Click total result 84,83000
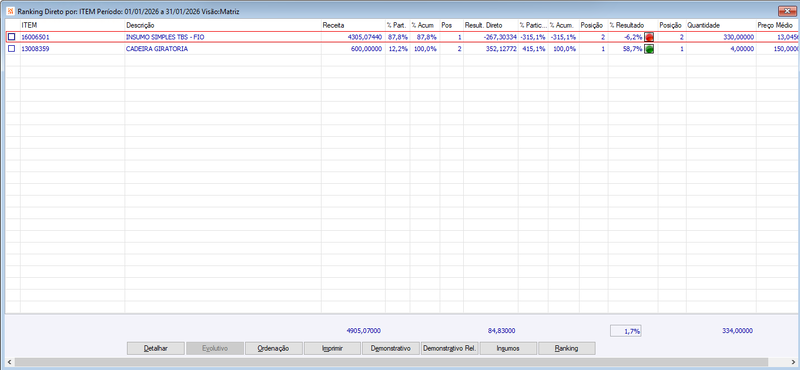800x370 pixels. click(501, 331)
